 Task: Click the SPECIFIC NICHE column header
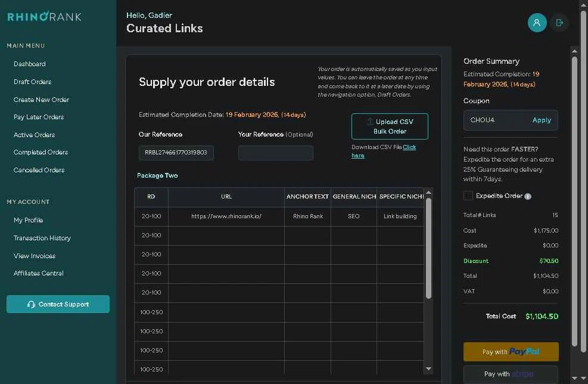[x=400, y=197]
